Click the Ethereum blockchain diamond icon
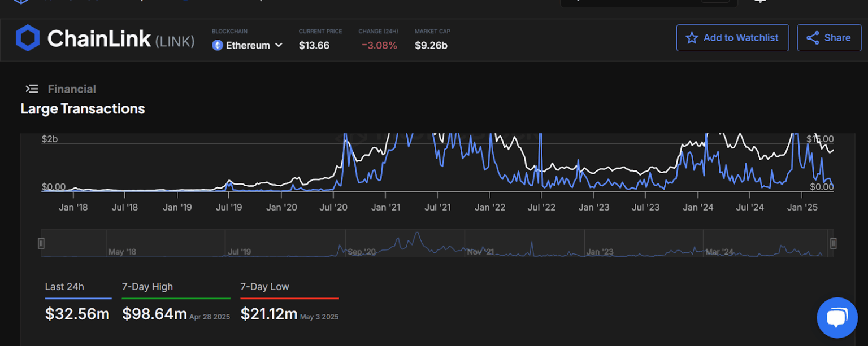868x346 pixels. tap(218, 45)
